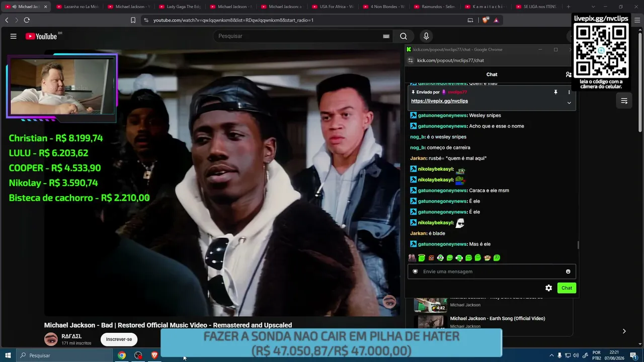
Task: Open emoji picker in chat input
Action: pyautogui.click(x=568, y=271)
